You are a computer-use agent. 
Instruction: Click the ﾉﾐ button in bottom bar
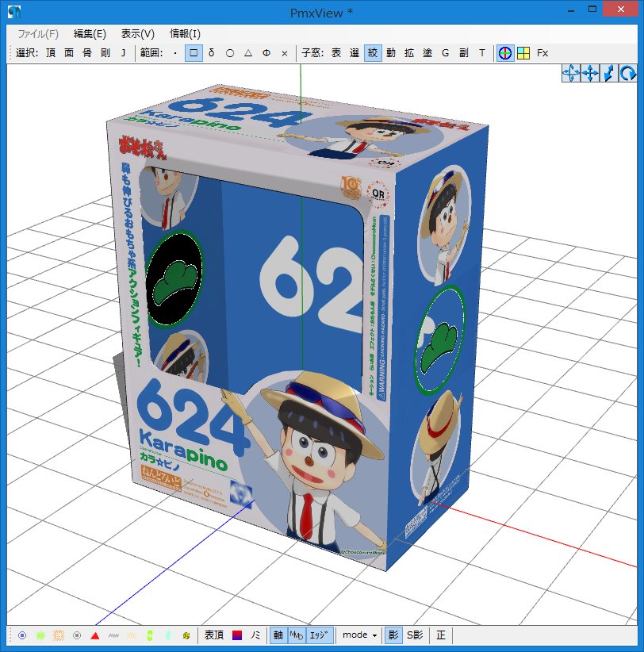click(255, 635)
